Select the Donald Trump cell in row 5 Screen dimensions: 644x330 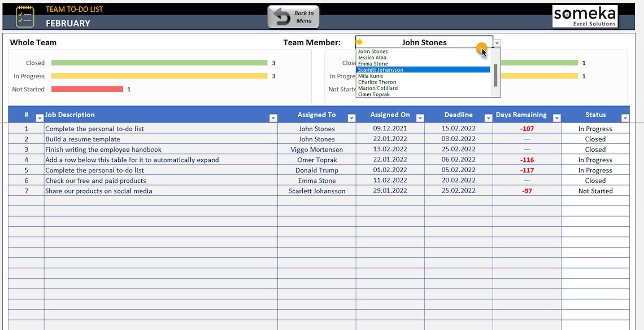point(317,170)
